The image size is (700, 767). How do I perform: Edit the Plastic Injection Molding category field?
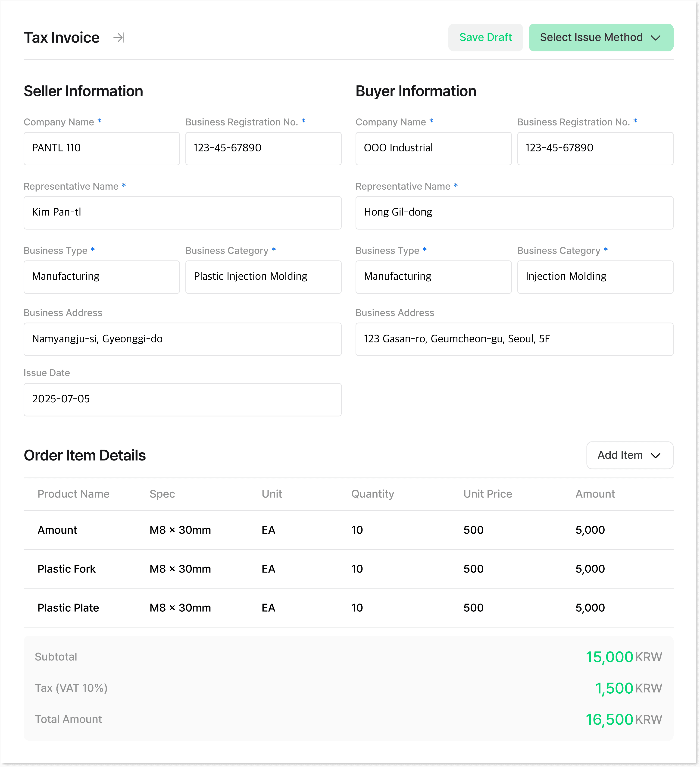263,277
